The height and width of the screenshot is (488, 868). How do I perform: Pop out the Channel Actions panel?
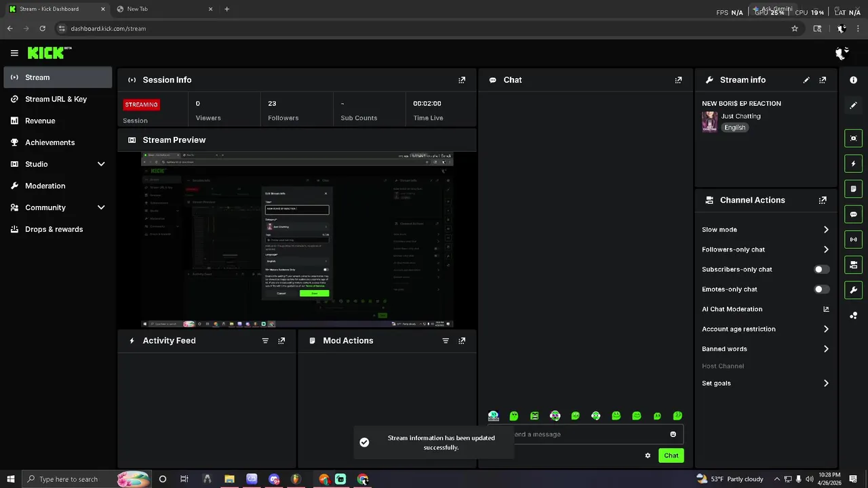point(823,201)
